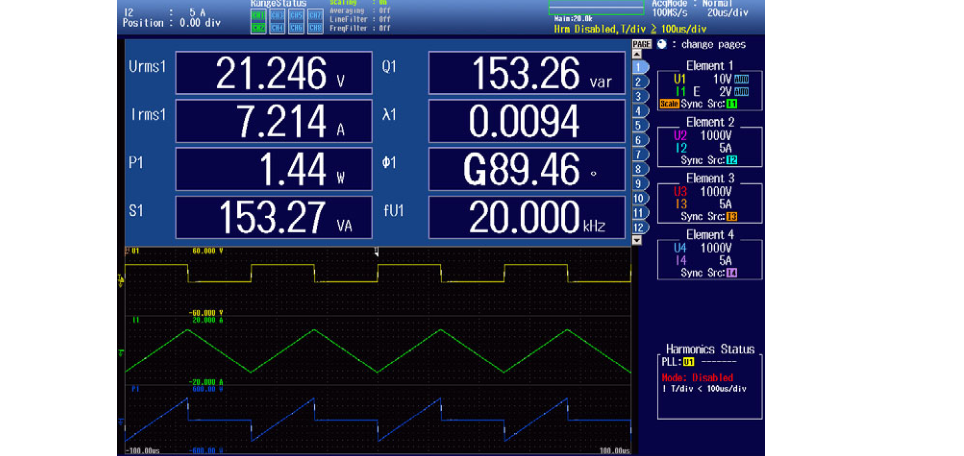This screenshot has height=456, width=964.
Task: Click the cyan I2 sync source badge
Action: pyautogui.click(x=732, y=160)
